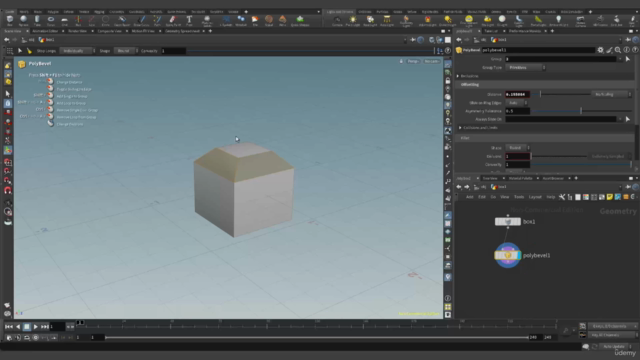Image resolution: width=640 pixels, height=360 pixels.
Task: Open the network editor Layout menu
Action: [535, 197]
